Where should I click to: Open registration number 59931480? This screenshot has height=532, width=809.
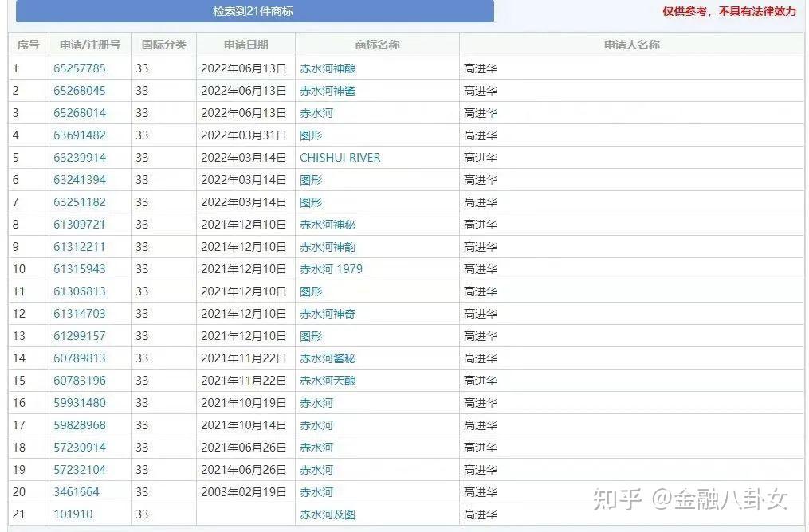tap(80, 403)
